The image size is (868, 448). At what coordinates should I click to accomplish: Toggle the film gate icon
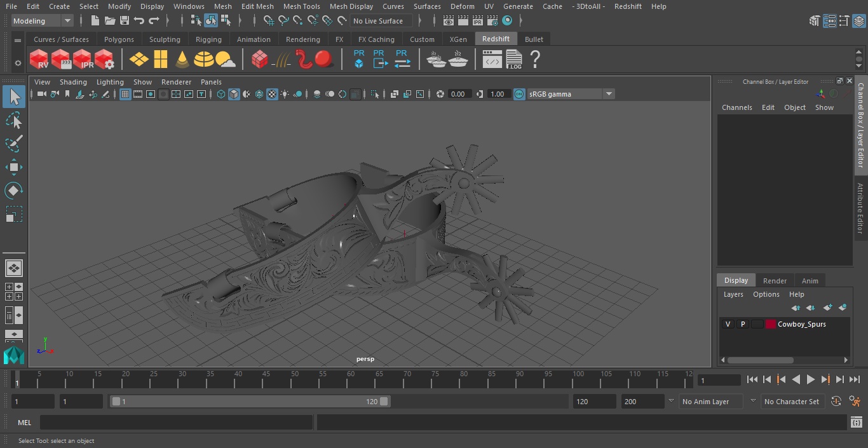[x=138, y=94]
